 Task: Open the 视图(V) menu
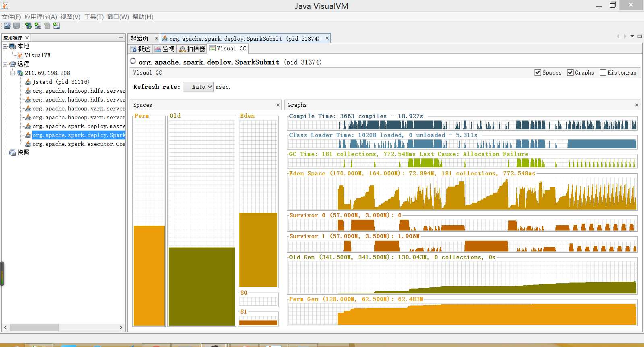click(70, 17)
